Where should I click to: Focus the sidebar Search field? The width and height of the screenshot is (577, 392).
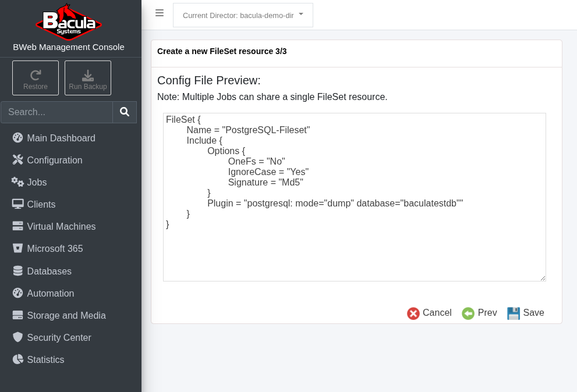56,112
